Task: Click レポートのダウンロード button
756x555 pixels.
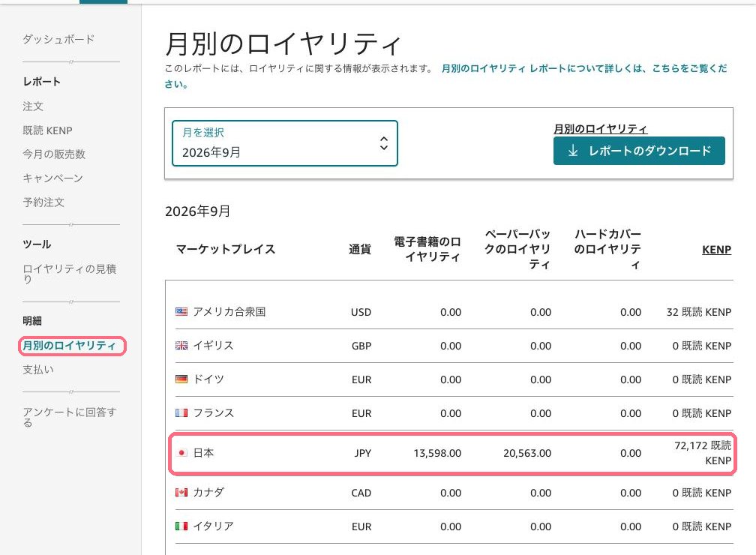Action: tap(639, 151)
